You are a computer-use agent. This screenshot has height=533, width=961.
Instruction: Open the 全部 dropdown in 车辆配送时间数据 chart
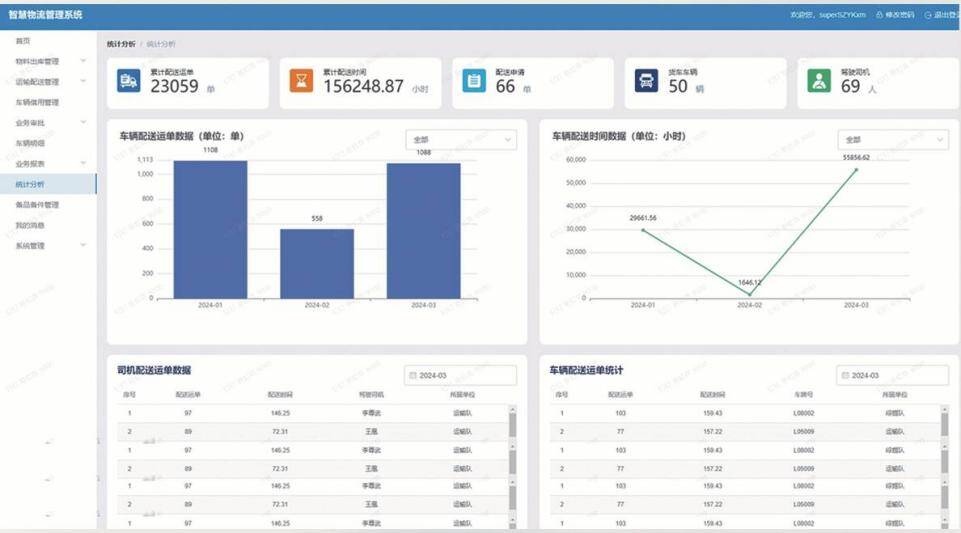click(893, 140)
